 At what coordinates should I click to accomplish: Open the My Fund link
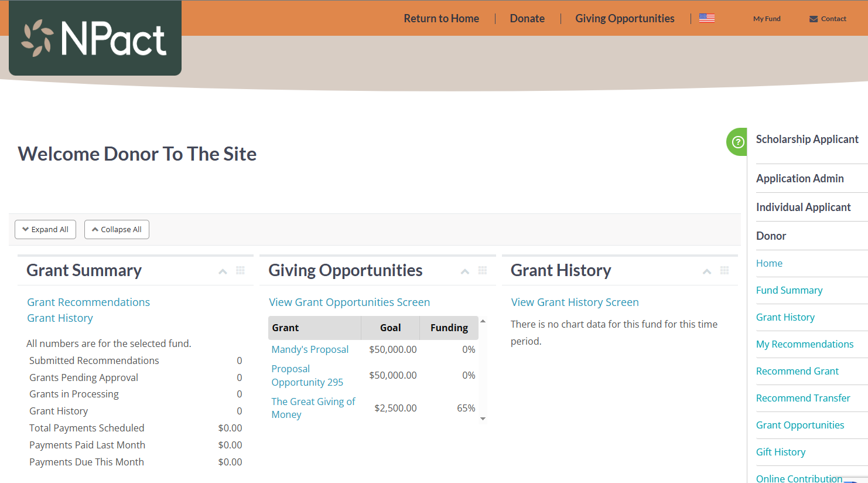(767, 19)
